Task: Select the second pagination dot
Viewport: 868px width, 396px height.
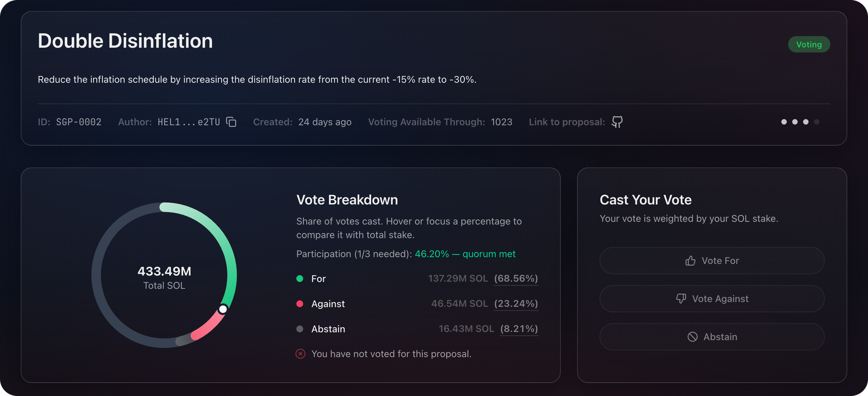Action: (795, 122)
